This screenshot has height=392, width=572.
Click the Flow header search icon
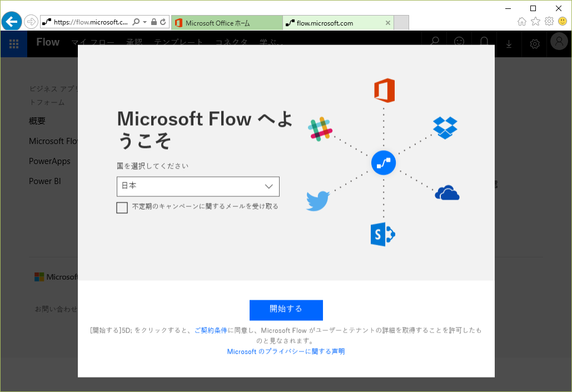point(435,41)
